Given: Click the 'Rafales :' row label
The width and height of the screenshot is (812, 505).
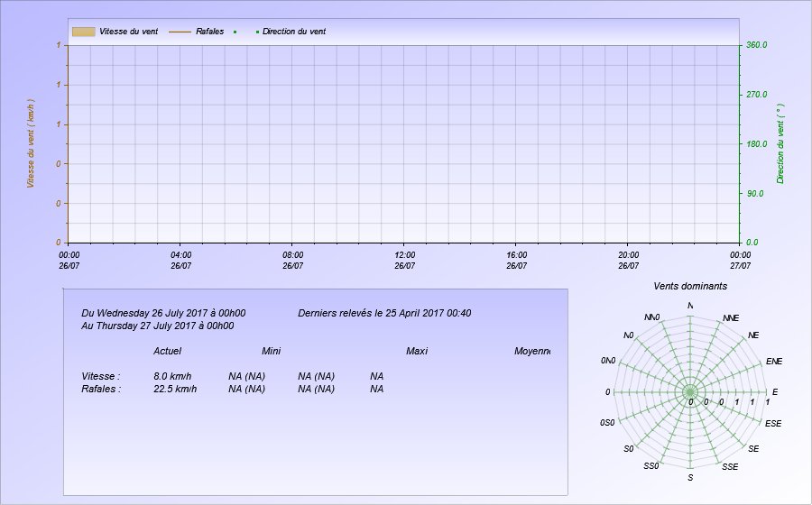Looking at the screenshot, I should coord(101,389).
